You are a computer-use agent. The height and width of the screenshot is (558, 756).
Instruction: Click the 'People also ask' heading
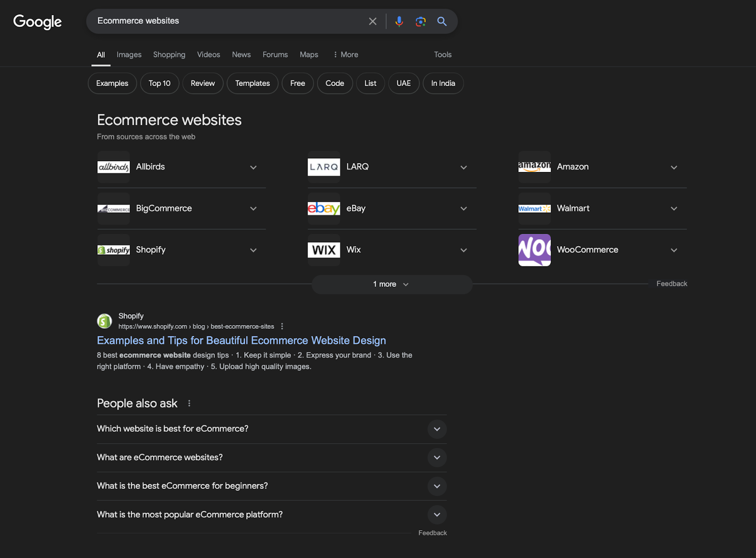point(137,403)
